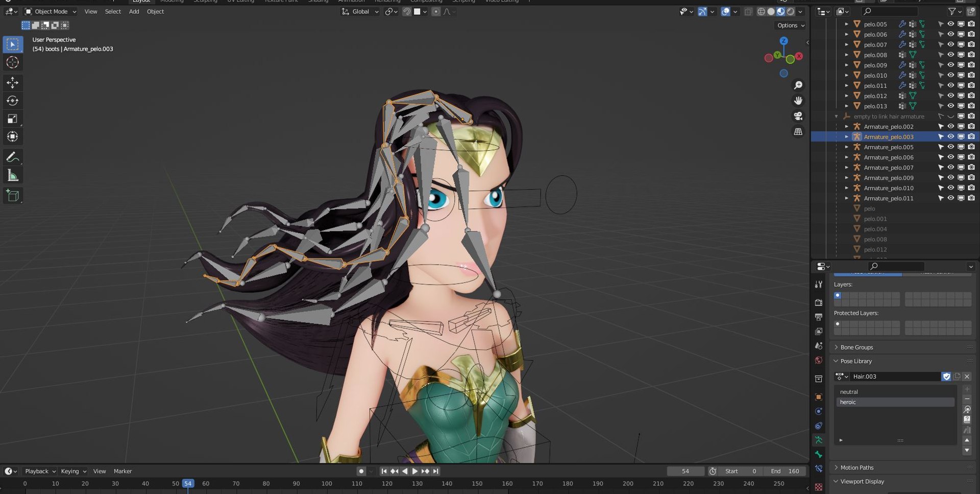Click the zoom viewport magnifier icon

[x=798, y=85]
